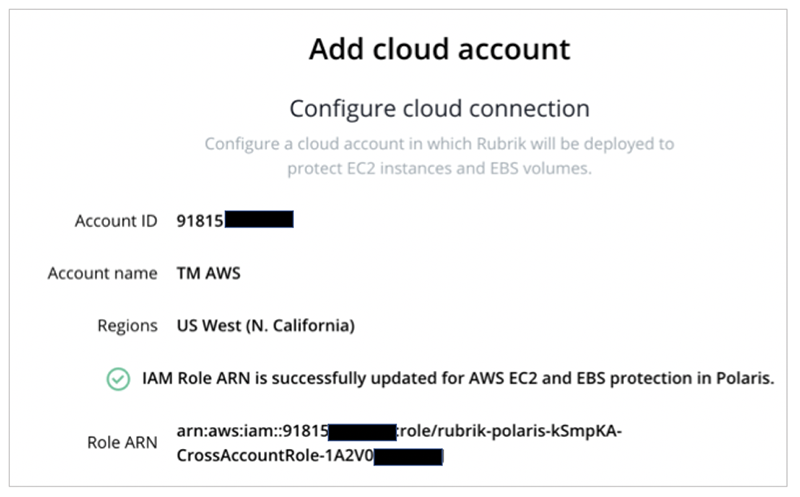
Task: Click the redacted block after CrossAccountRole
Action: [408, 457]
